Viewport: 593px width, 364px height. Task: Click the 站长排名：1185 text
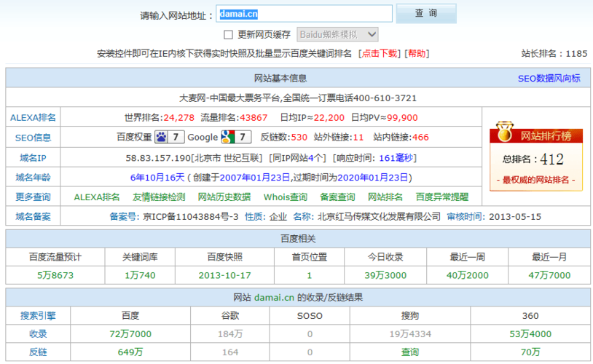pyautogui.click(x=554, y=53)
